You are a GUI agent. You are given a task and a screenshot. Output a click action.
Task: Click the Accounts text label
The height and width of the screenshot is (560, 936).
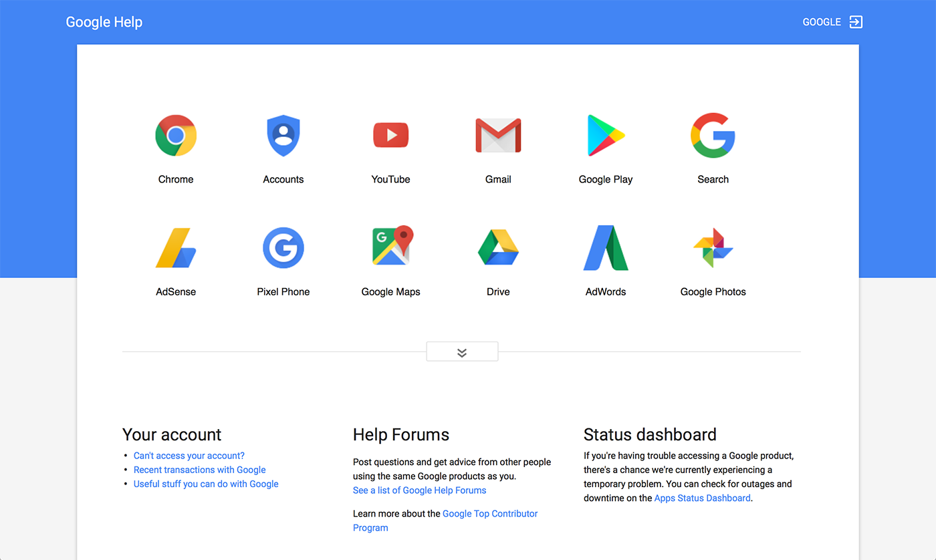(x=283, y=179)
